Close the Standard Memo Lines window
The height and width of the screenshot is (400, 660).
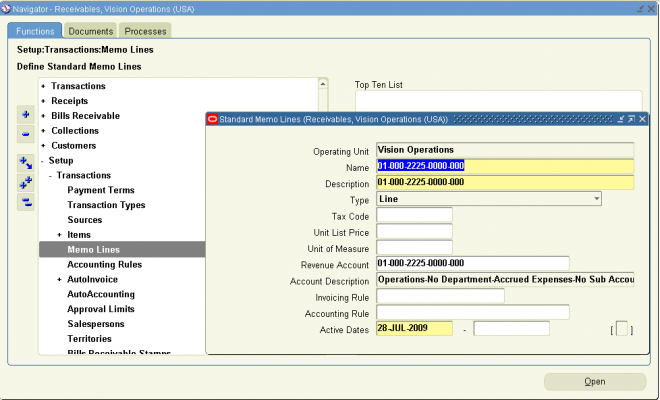(642, 120)
